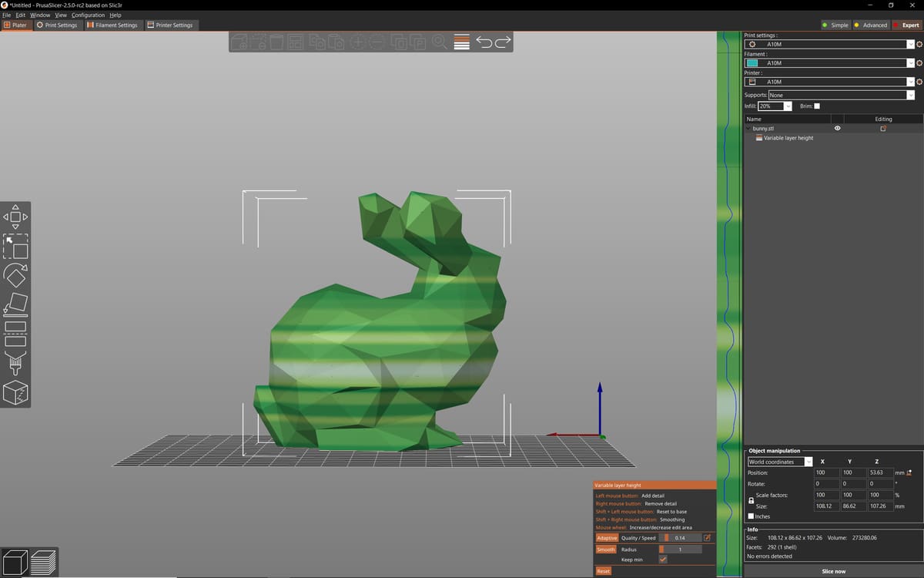Switch to the Printer Settings tab
Screen dimensions: 924x578
tap(170, 25)
